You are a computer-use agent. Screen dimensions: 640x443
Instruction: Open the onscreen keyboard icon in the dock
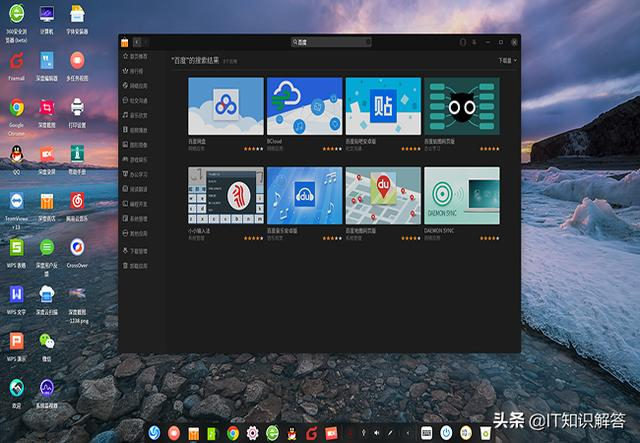426,433
